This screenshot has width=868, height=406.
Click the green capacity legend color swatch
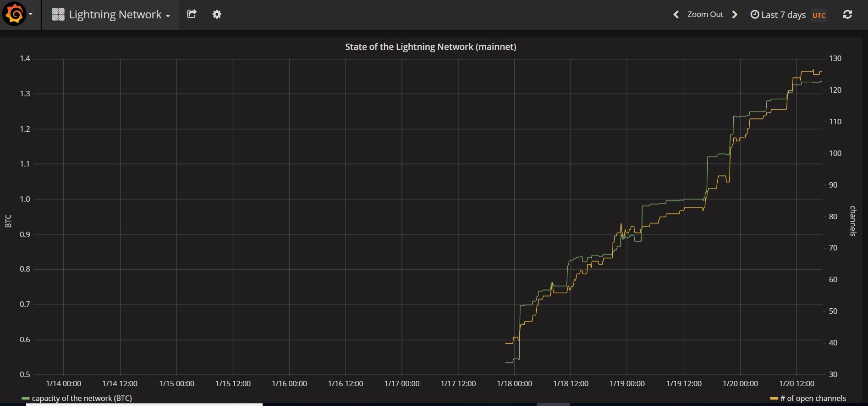26,399
